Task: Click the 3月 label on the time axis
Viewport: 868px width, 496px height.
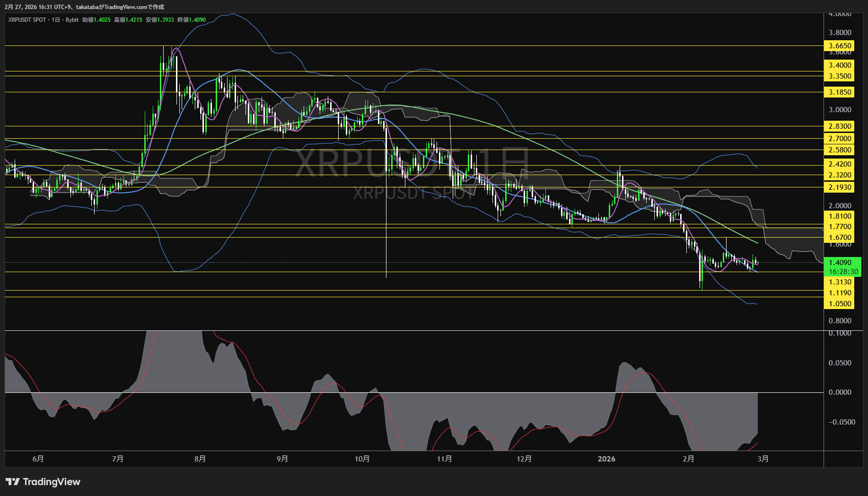Action: 763,459
